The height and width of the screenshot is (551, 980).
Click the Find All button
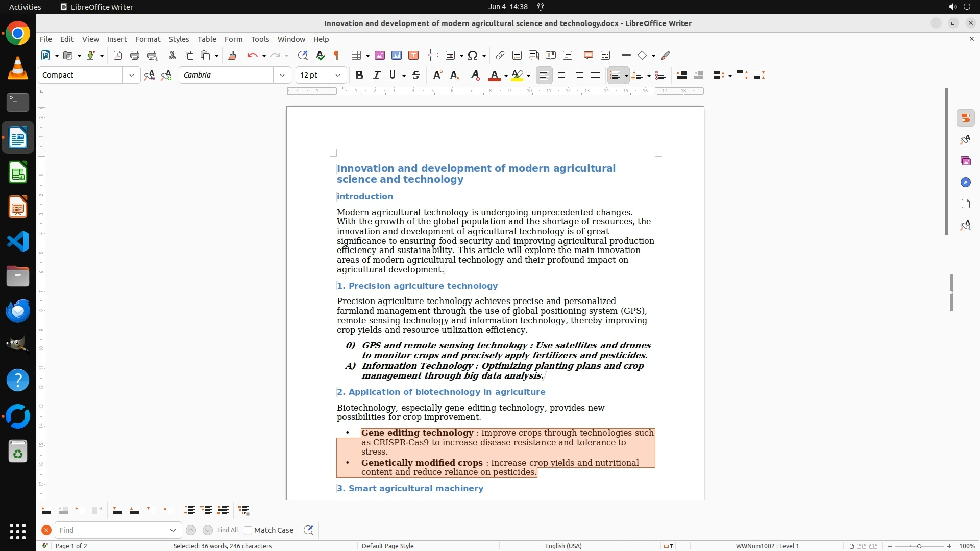click(228, 530)
